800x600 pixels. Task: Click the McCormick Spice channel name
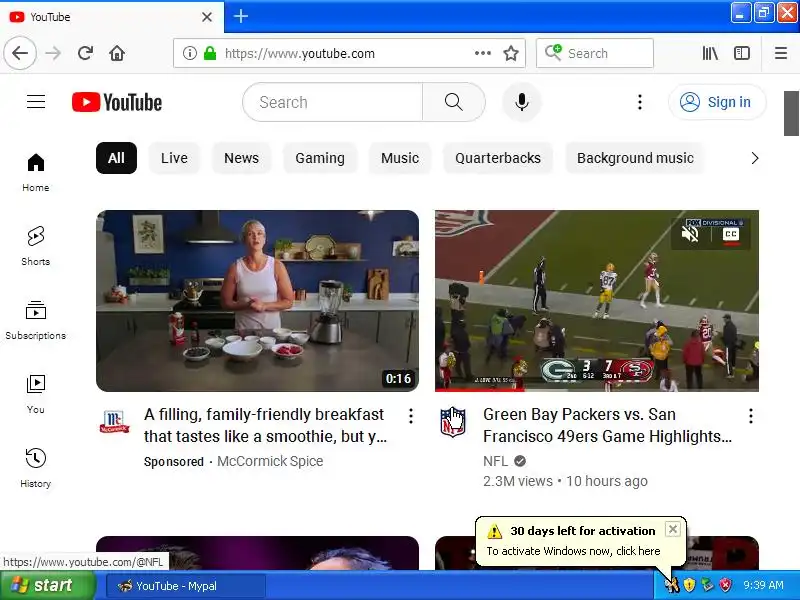(270, 461)
